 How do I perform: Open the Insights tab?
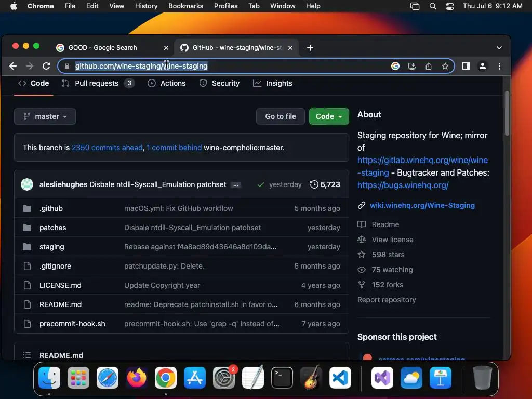pos(272,83)
